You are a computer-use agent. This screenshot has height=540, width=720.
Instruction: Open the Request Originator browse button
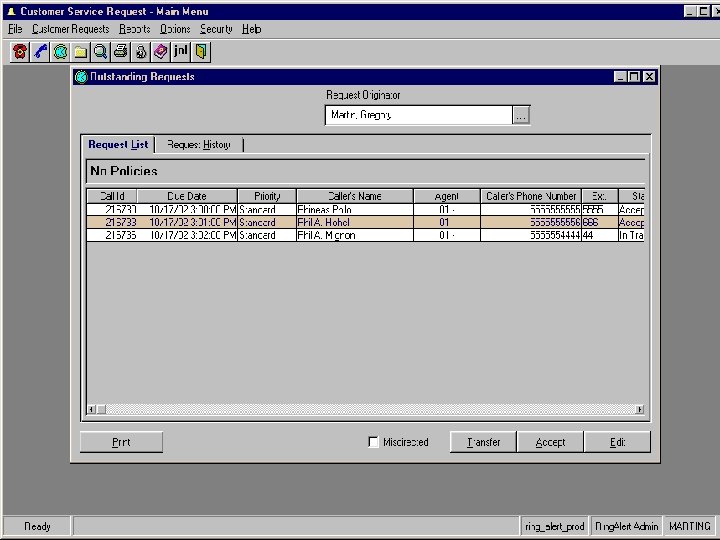pos(521,115)
